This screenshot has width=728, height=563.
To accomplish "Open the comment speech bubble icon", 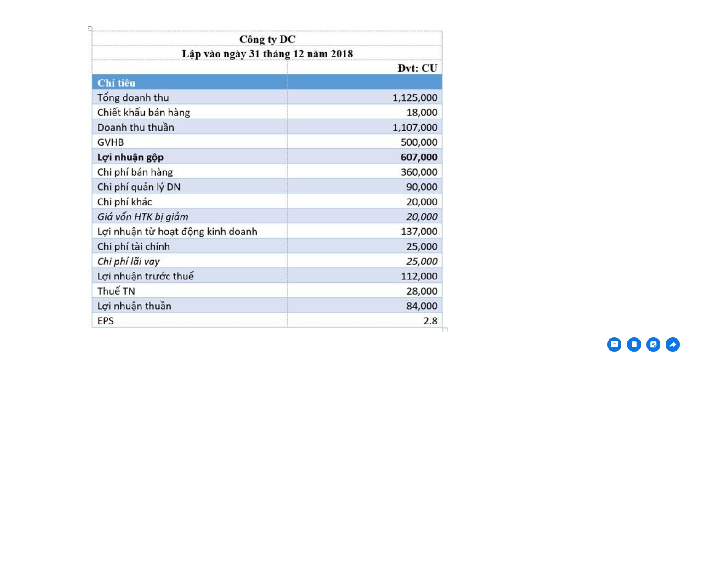I will click(614, 344).
